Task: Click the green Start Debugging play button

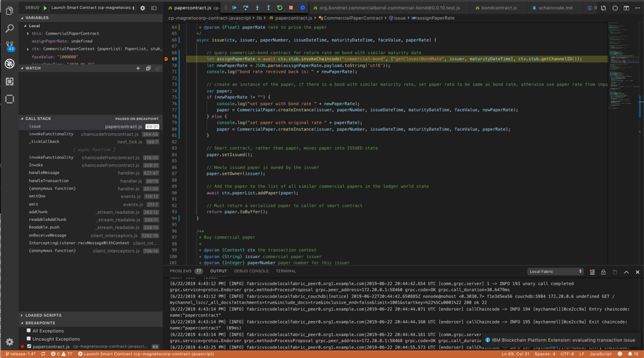Action: click(x=45, y=8)
